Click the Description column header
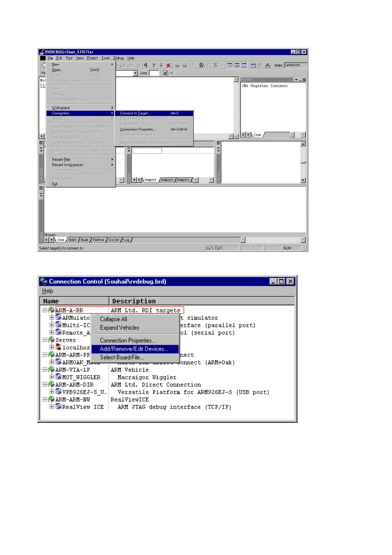 202,301
